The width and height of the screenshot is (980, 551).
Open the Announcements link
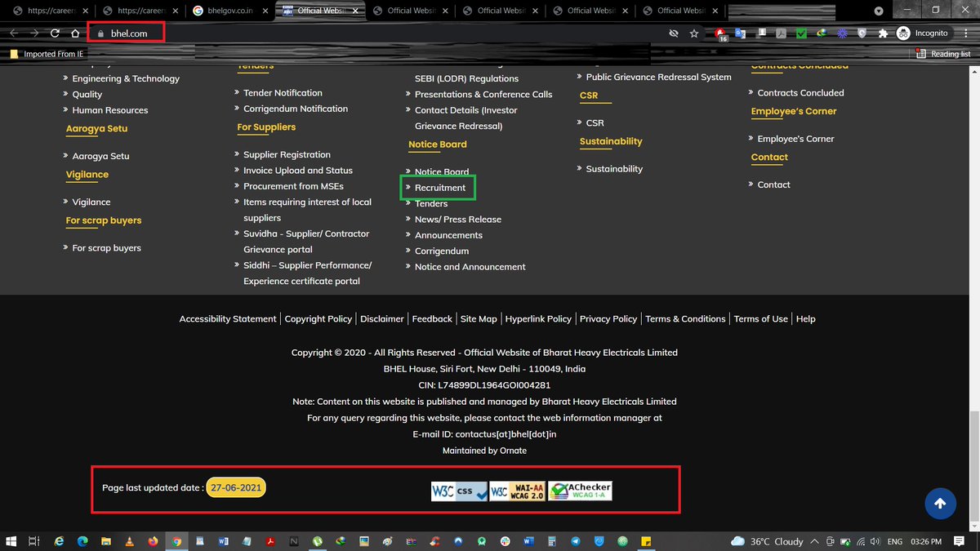448,235
